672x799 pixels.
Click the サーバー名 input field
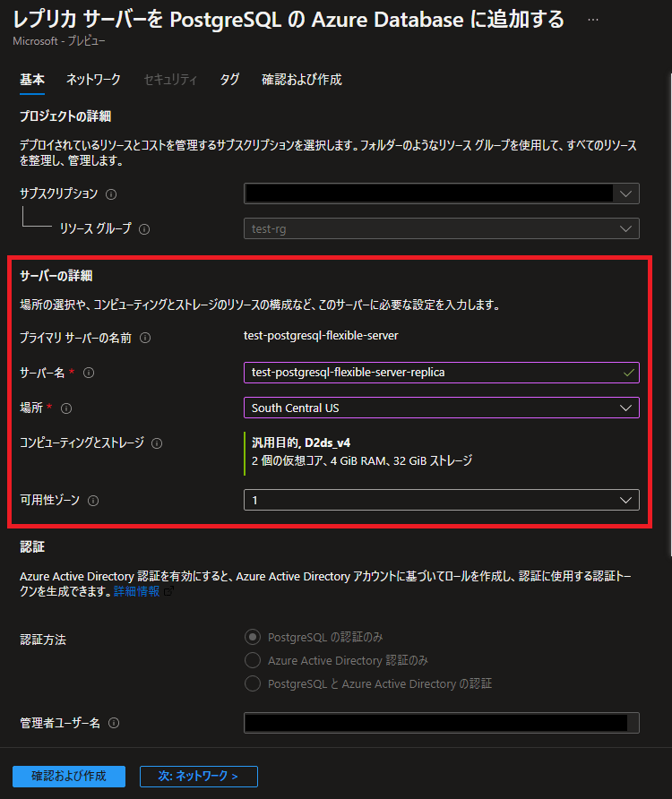[x=442, y=373]
